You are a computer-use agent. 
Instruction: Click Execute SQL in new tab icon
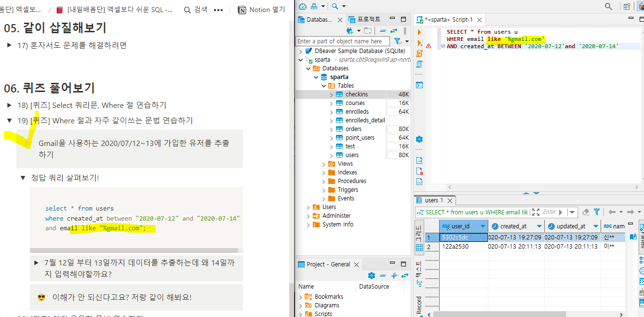point(419,43)
